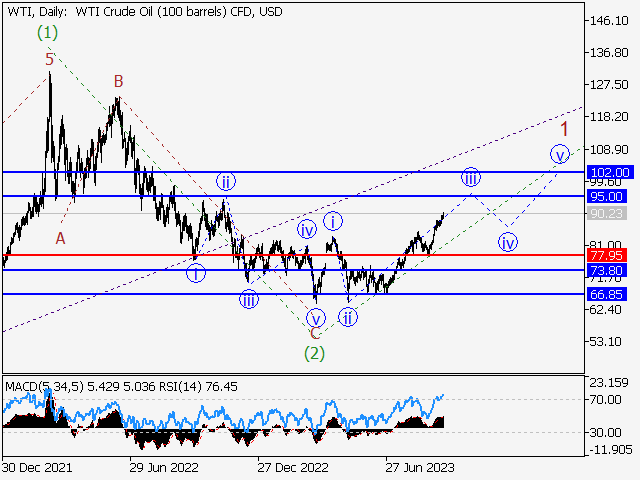Click the '127.50' price axis value

(609, 84)
